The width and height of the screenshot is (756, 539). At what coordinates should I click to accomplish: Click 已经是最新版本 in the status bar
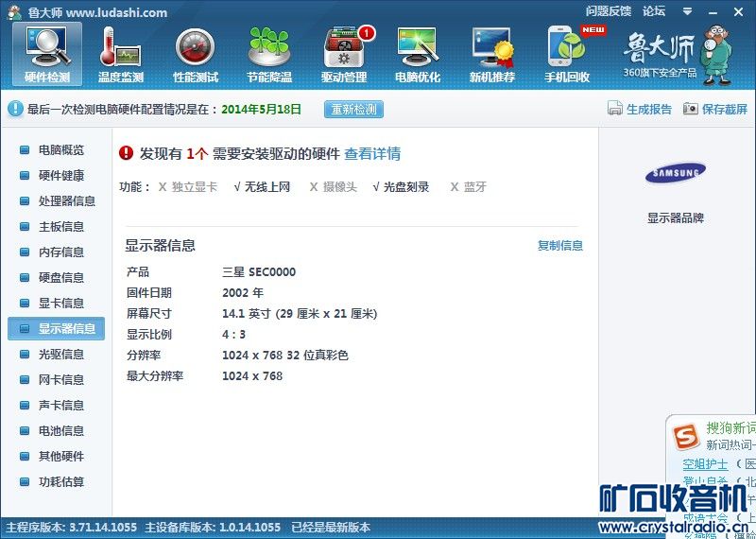tap(331, 528)
